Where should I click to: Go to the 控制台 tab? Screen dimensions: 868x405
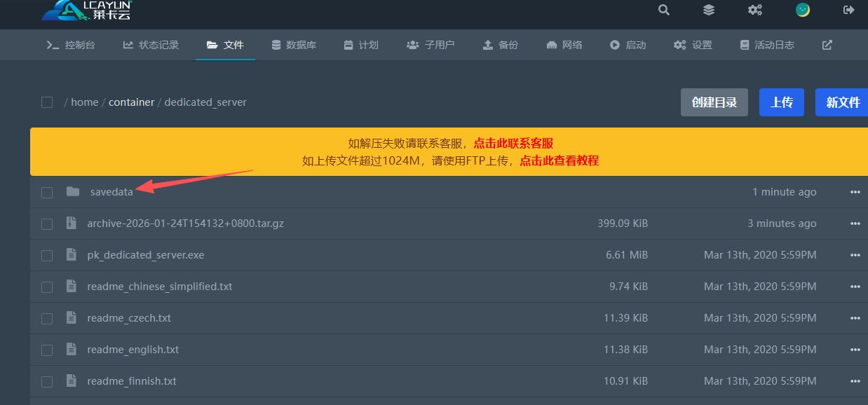pyautogui.click(x=71, y=45)
